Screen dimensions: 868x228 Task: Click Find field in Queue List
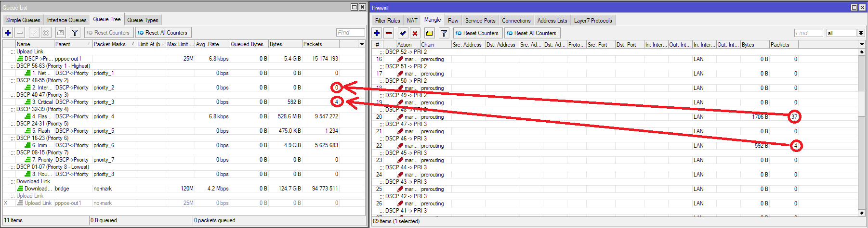click(351, 33)
